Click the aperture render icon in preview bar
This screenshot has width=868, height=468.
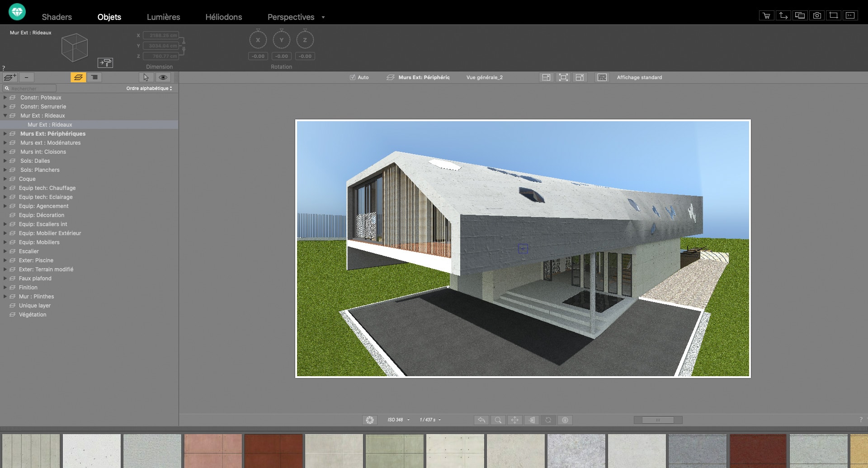click(x=370, y=420)
